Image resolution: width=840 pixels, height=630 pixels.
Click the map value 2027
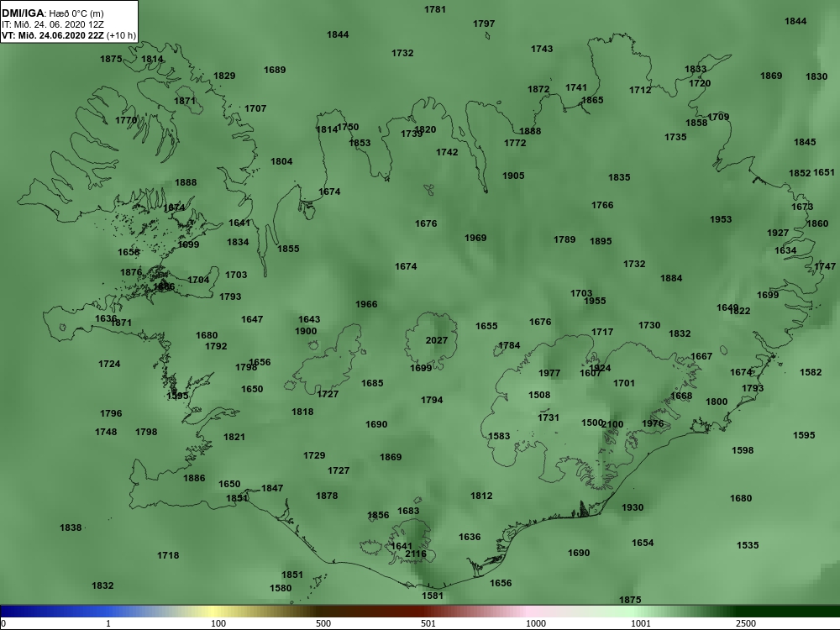pos(437,340)
